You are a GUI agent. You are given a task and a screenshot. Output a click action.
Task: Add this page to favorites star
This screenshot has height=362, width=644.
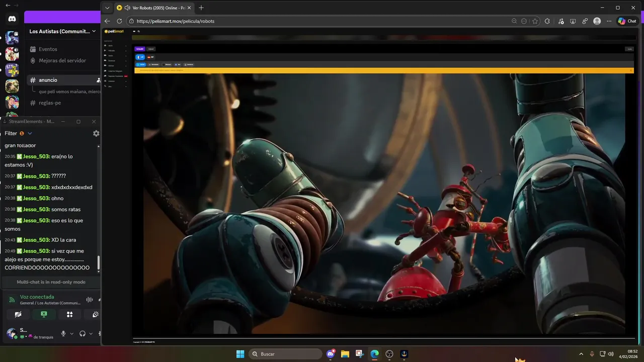(x=535, y=21)
